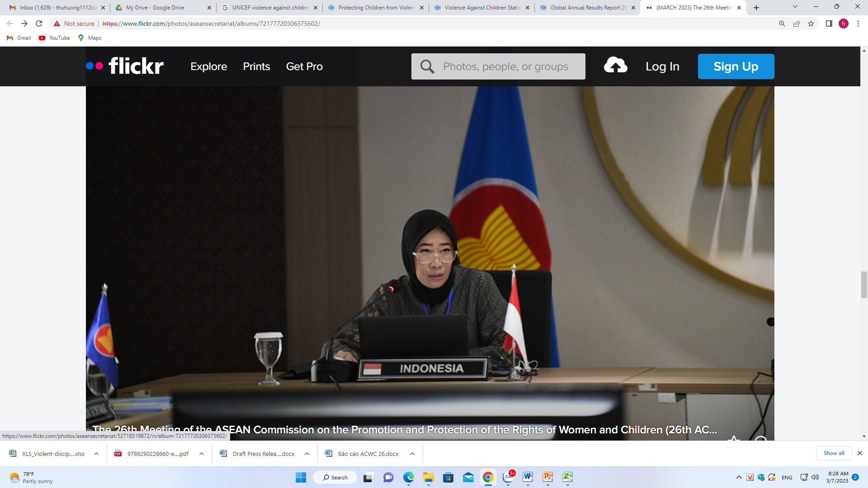Click the upload cloud icon
868x488 pixels.
615,66
